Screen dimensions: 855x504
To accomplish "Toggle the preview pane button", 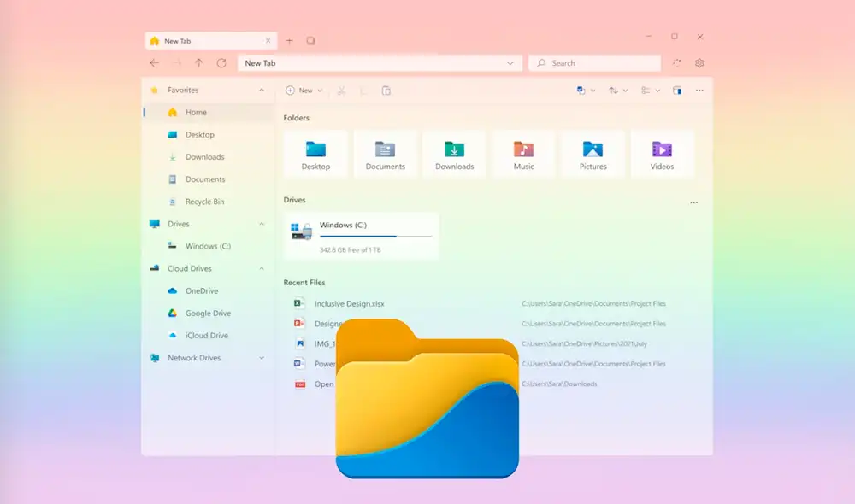I will pos(677,91).
